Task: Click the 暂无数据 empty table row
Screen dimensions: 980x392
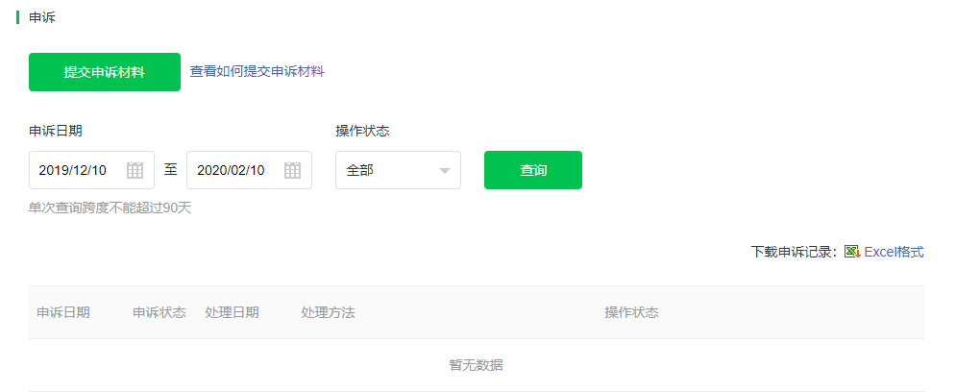Action: [x=477, y=365]
